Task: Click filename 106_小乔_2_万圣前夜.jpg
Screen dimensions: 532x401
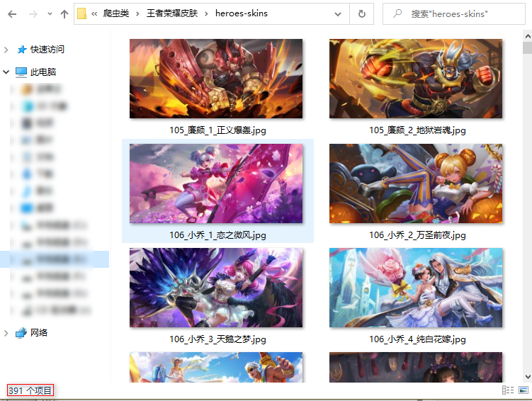Action: [x=417, y=235]
